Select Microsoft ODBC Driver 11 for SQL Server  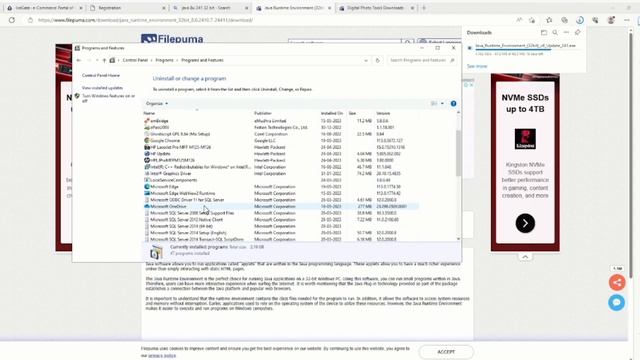pyautogui.click(x=281, y=200)
